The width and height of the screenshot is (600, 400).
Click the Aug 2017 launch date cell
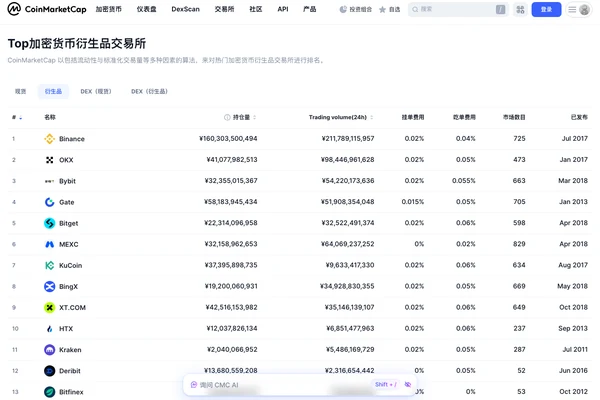(572, 265)
